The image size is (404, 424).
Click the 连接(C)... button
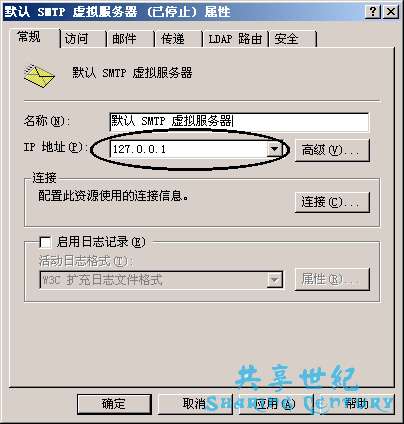coord(332,202)
